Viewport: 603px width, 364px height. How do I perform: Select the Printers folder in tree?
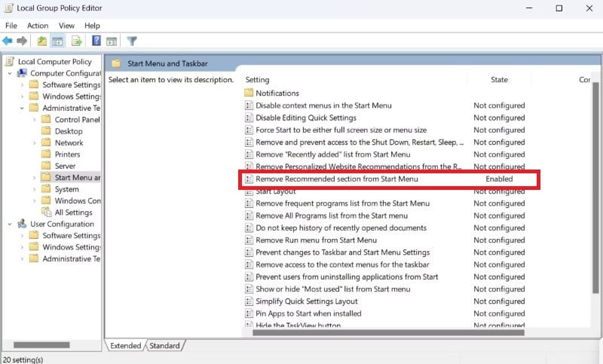click(x=67, y=154)
